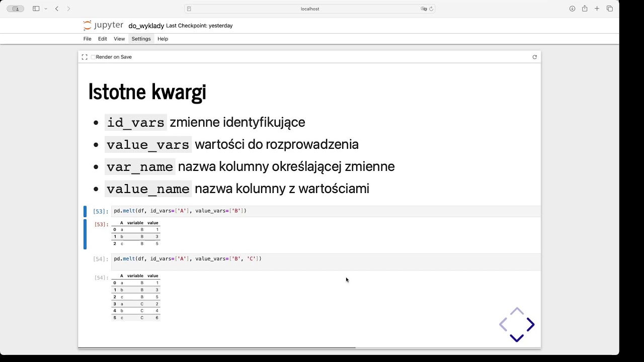
Task: Go to the previous slide left arrow
Action: point(503,324)
